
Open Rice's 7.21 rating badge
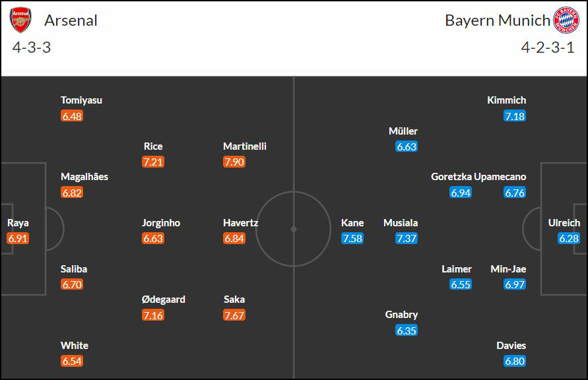click(153, 162)
